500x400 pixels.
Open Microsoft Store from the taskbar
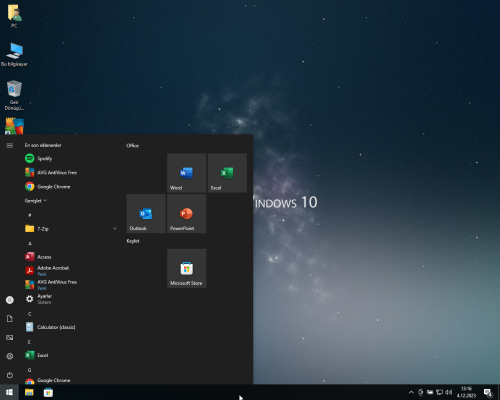click(x=48, y=392)
